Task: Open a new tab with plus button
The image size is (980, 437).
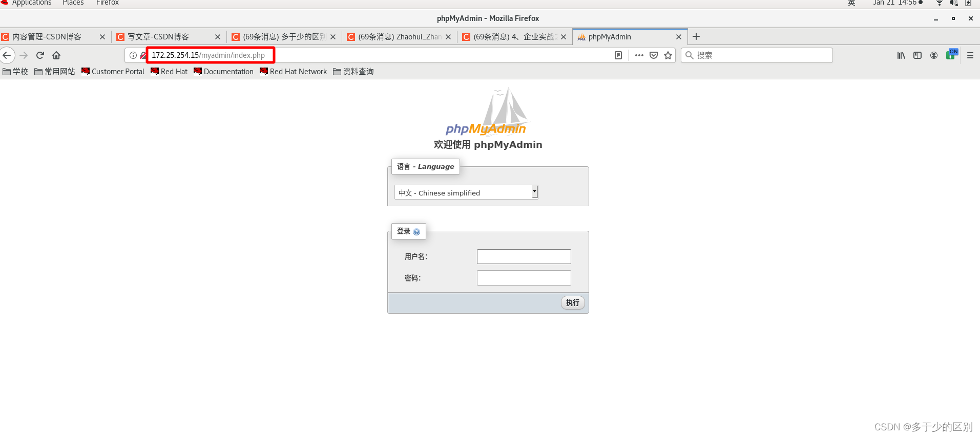Action: [696, 36]
